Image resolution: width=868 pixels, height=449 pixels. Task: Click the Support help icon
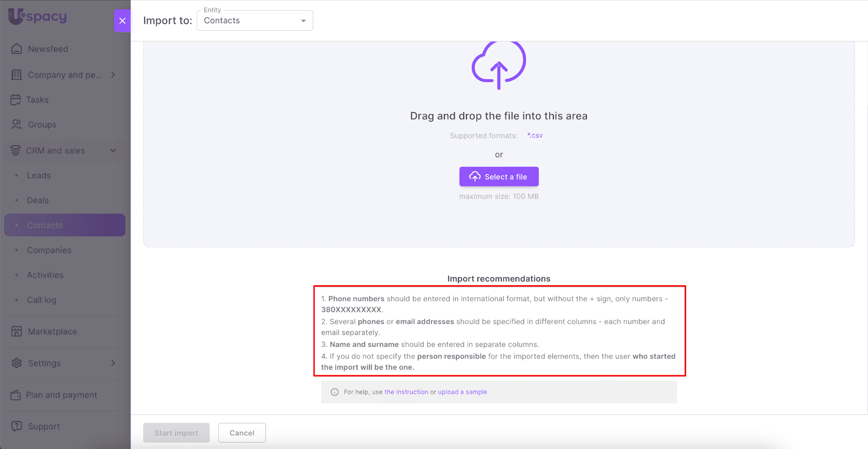pos(17,426)
